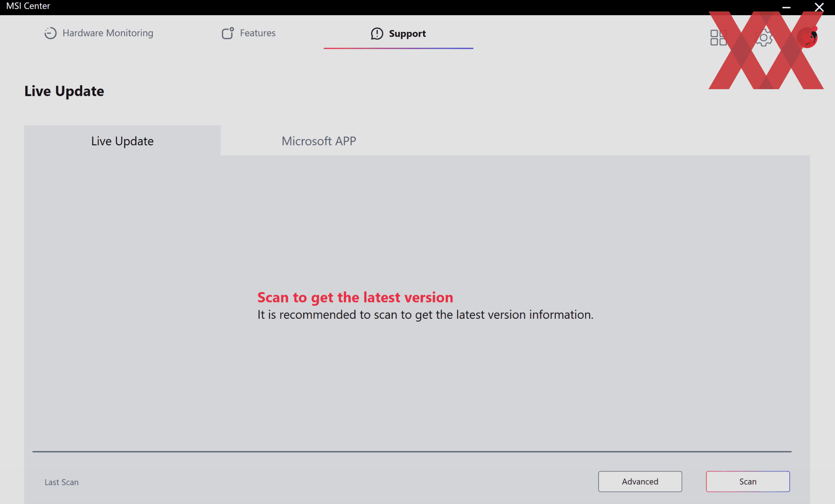
Task: Click the 'Last Scan' label
Action: [62, 482]
